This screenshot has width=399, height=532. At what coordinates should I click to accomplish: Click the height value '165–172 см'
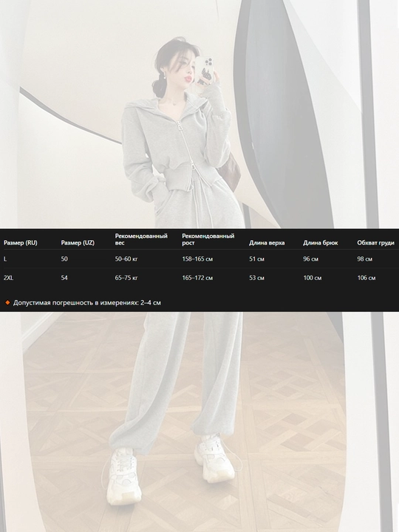[197, 278]
